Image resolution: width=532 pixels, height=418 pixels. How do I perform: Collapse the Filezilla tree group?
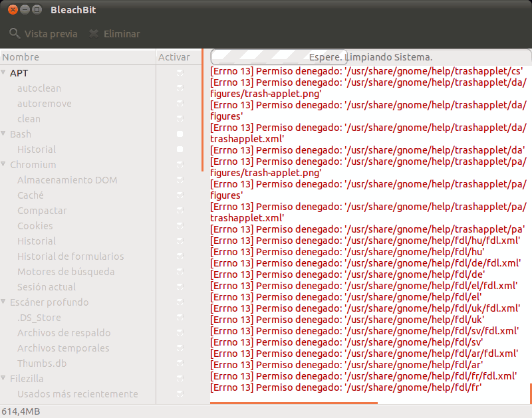coord(4,379)
